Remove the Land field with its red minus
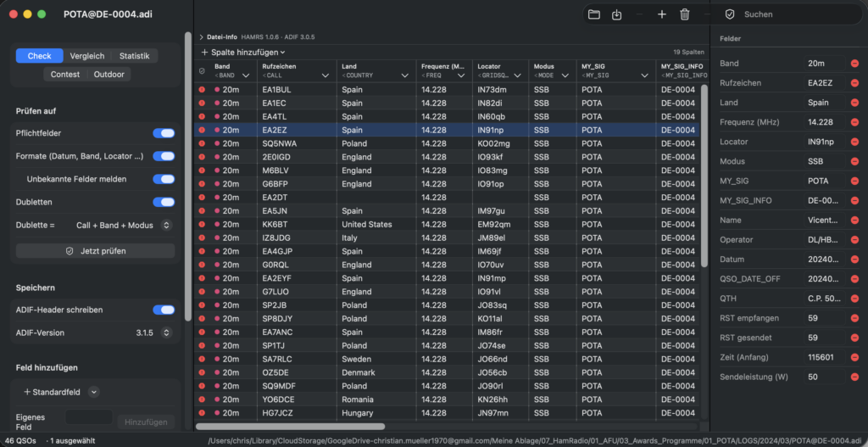Viewport: 868px width, 447px height. click(854, 103)
